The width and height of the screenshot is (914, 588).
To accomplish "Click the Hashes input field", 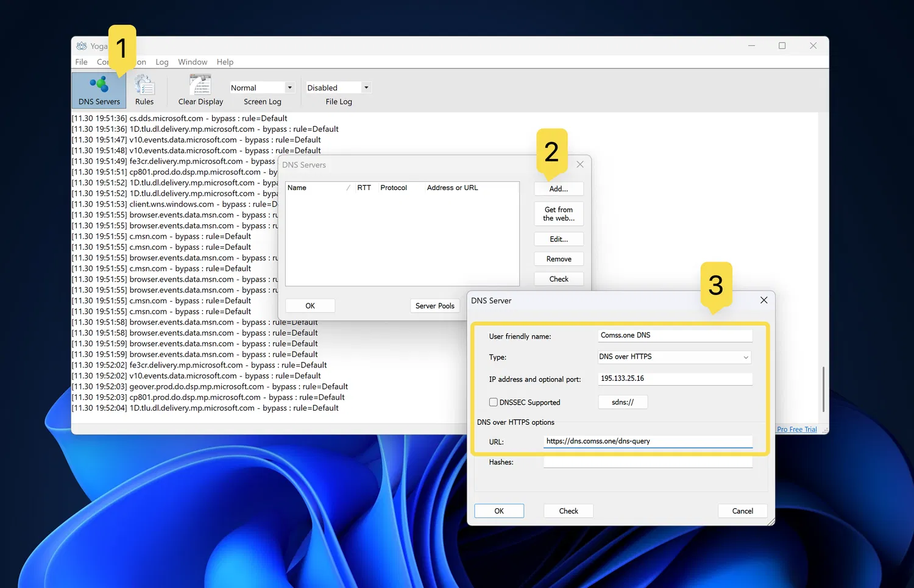I will click(x=648, y=462).
